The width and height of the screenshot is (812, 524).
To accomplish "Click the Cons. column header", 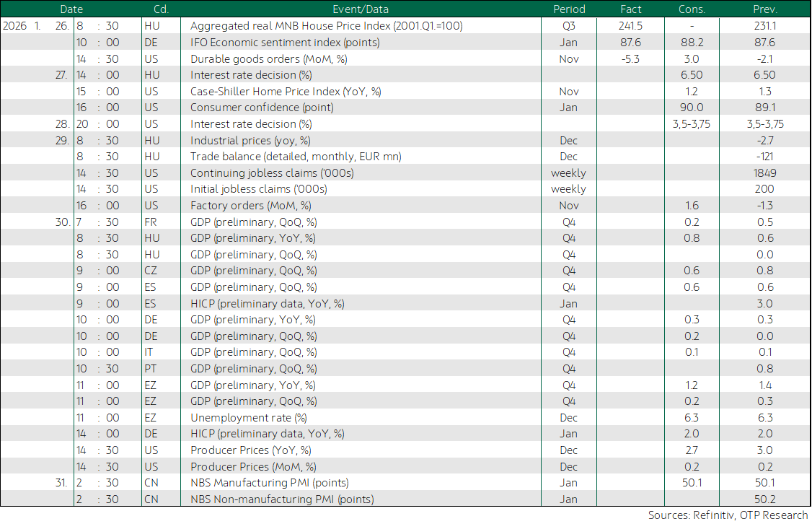I will 692,9.
